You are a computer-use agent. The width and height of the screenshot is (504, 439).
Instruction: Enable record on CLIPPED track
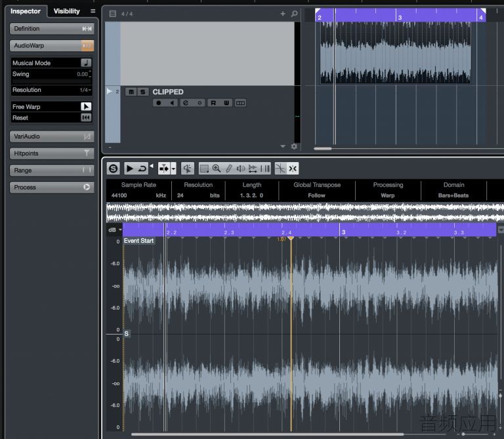(159, 103)
